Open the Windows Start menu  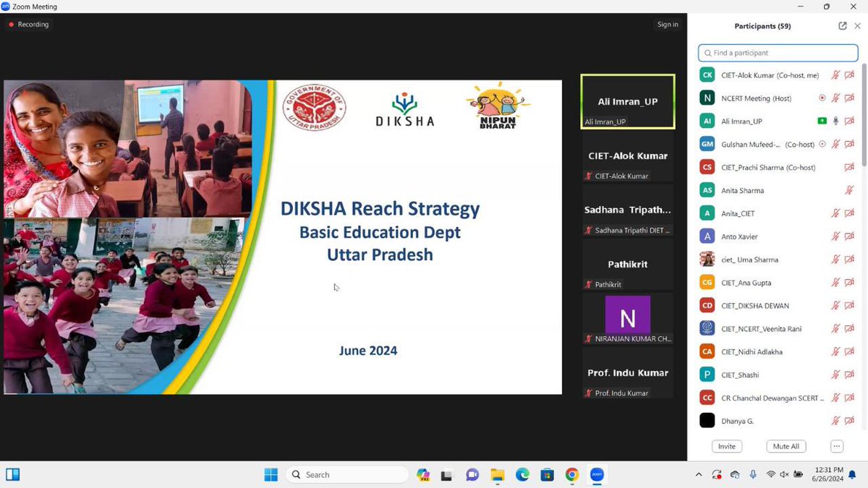pos(271,475)
